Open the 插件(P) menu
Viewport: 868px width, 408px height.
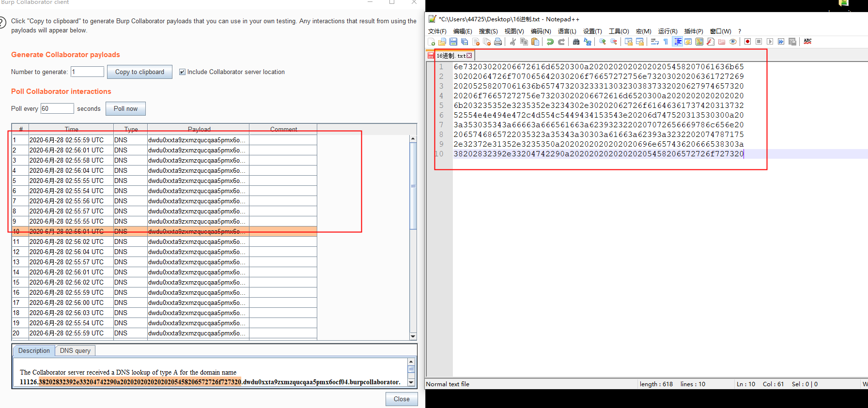(x=694, y=31)
